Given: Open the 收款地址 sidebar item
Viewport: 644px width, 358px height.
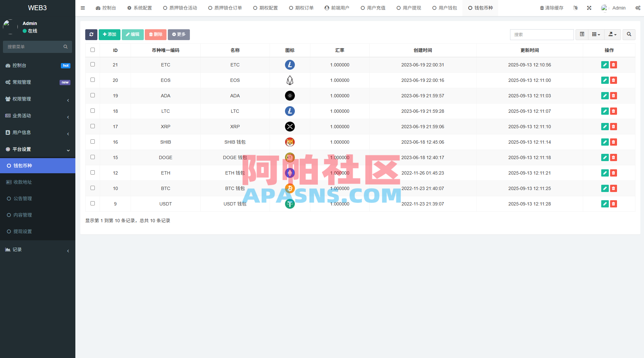Looking at the screenshot, I should pyautogui.click(x=38, y=182).
